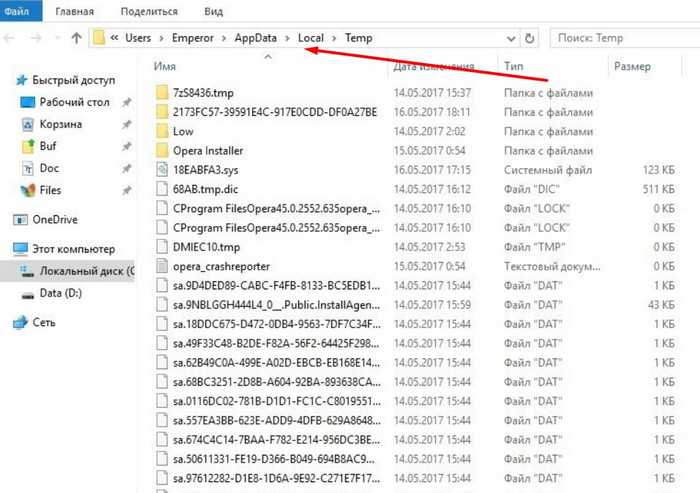
Task: Click Local in the address path
Action: tap(311, 38)
